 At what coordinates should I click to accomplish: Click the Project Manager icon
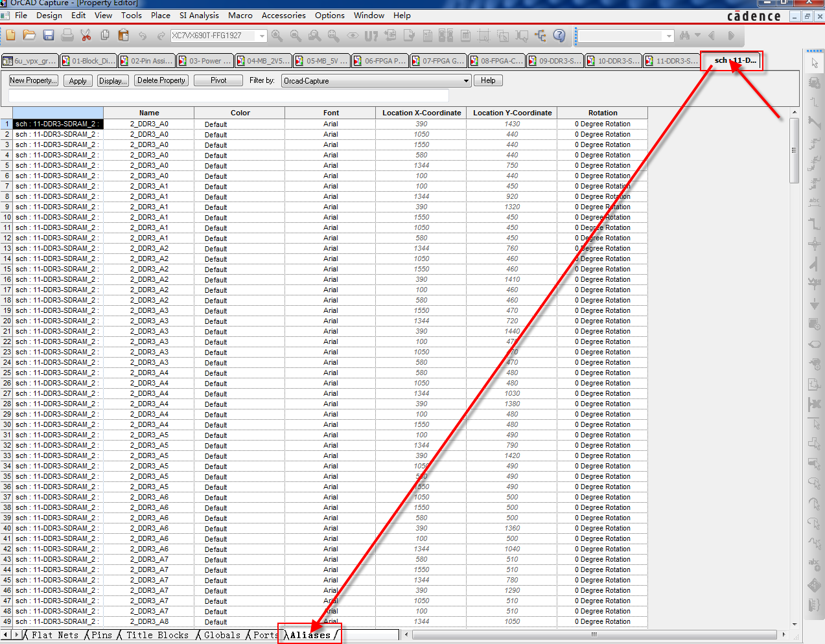(540, 36)
